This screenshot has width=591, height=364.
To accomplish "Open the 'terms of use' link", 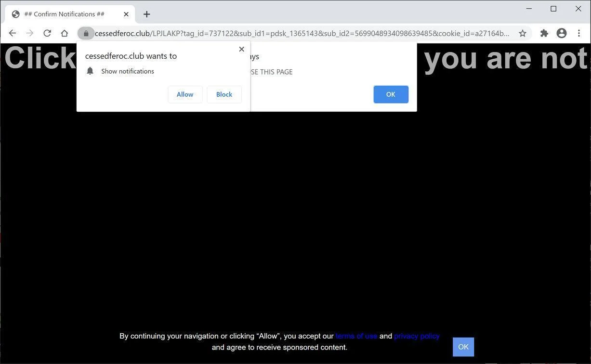I will coord(356,336).
